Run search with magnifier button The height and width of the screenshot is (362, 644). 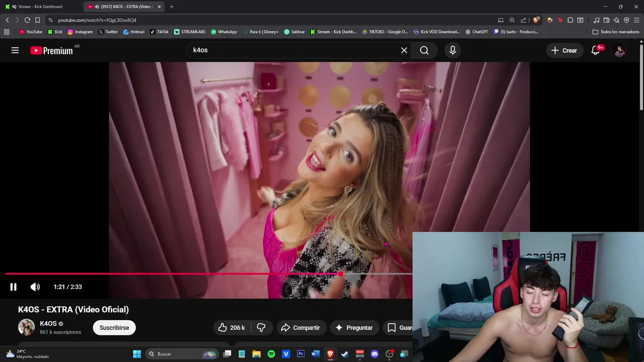coord(424,50)
